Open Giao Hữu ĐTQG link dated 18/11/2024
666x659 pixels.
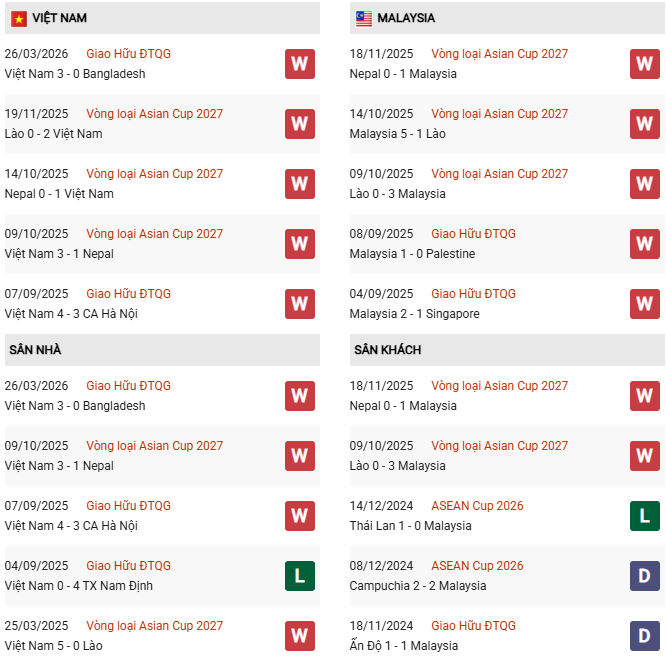pyautogui.click(x=473, y=626)
